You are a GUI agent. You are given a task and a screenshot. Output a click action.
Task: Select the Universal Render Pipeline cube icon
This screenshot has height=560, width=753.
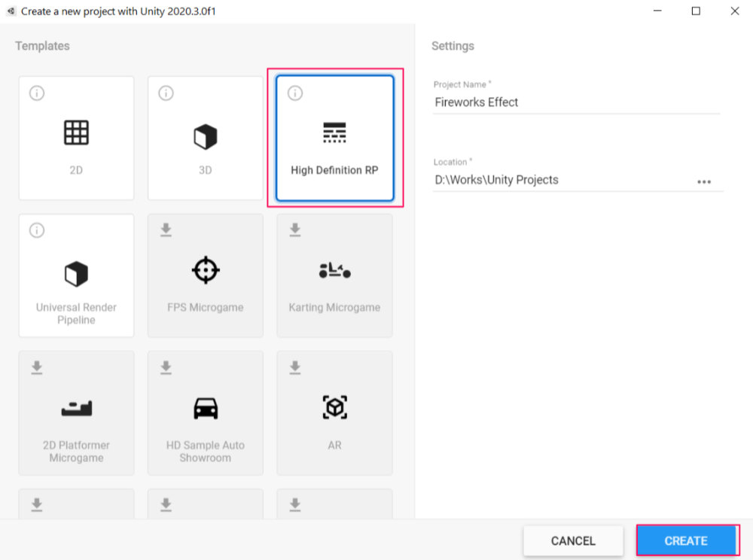tap(76, 274)
